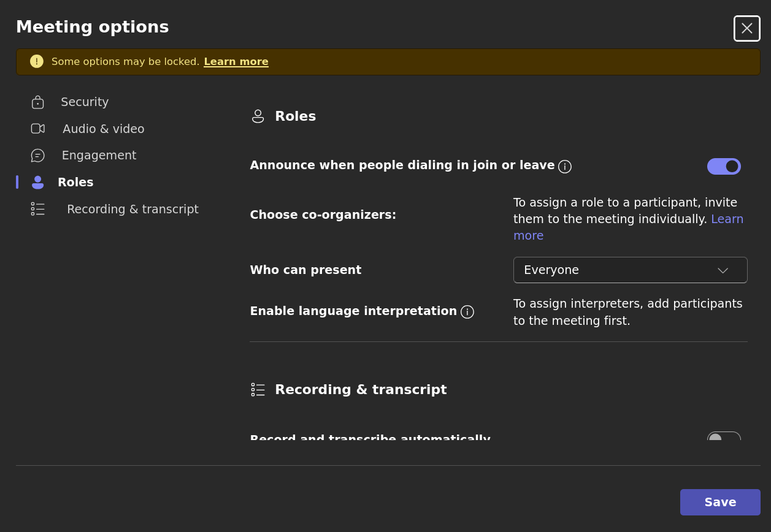Go to the Engagement section
Viewport: 771px width, 532px height.
tap(99, 156)
